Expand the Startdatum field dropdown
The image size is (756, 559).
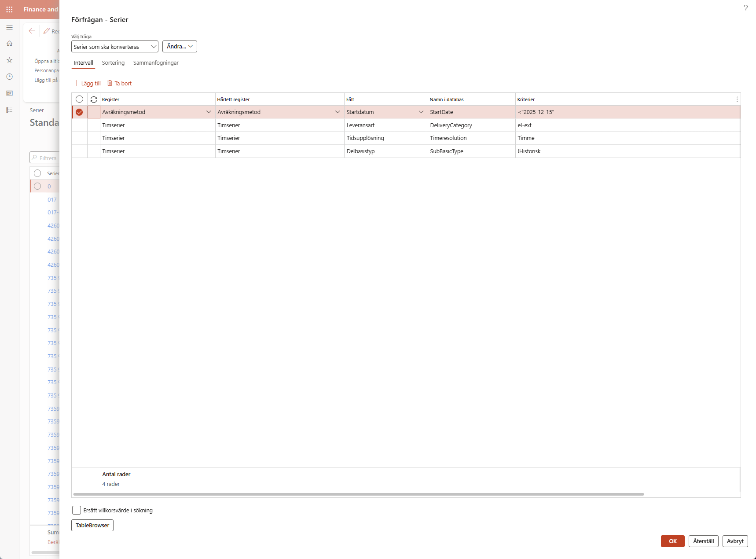(421, 112)
